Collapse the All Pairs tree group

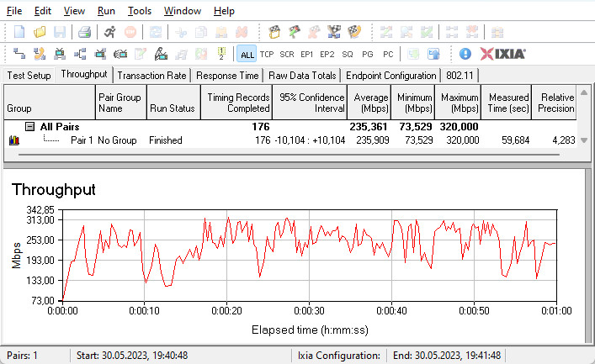pos(29,127)
